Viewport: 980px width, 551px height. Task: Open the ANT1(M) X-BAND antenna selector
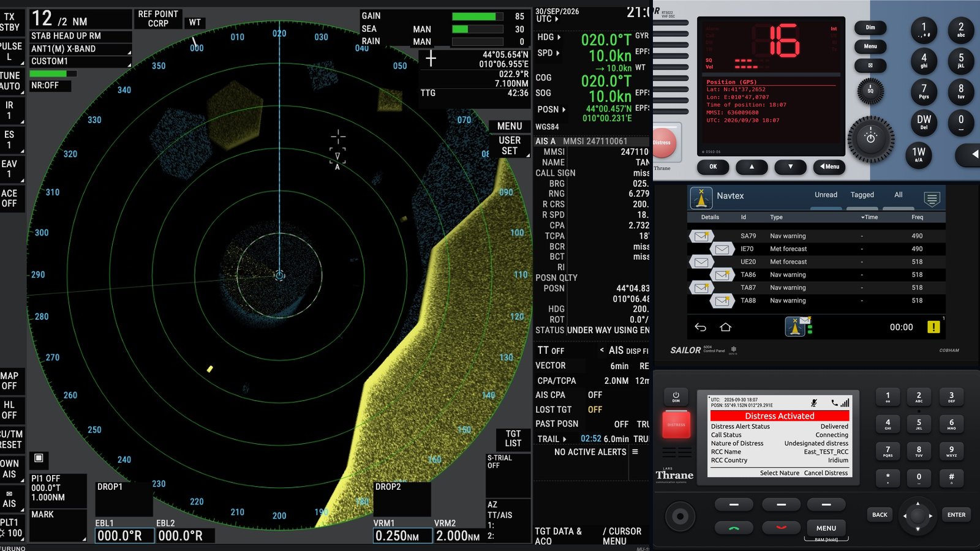pos(80,49)
